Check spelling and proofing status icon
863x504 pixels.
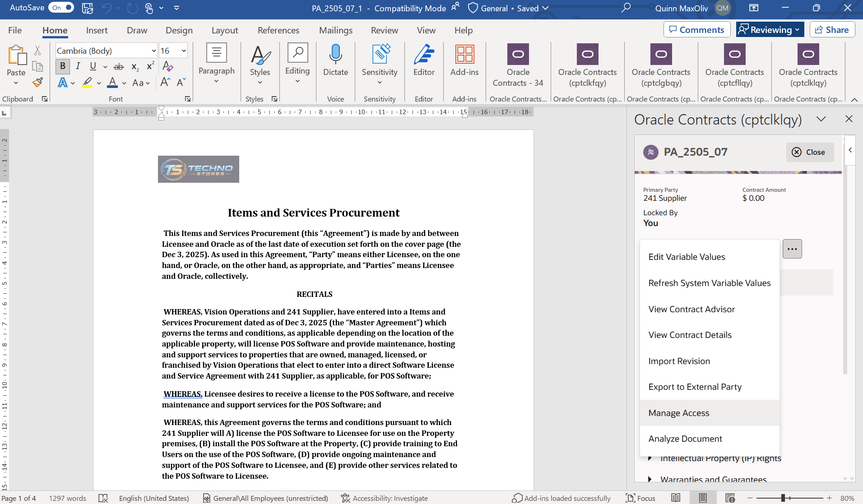pyautogui.click(x=103, y=498)
